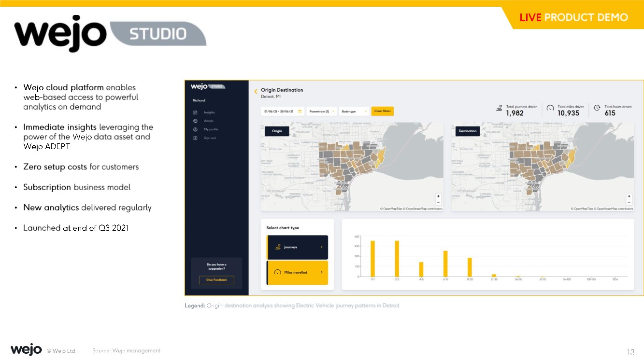Click the total hours value 615

tap(610, 113)
